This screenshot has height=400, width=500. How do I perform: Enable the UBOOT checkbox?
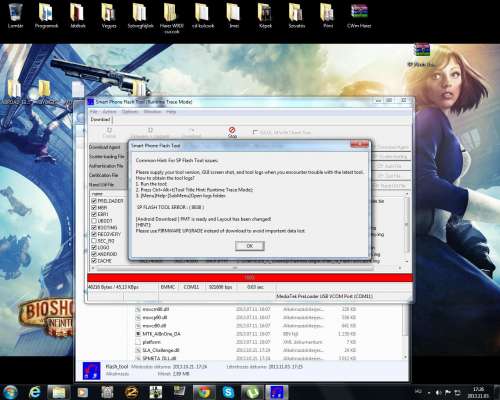[x=94, y=221]
